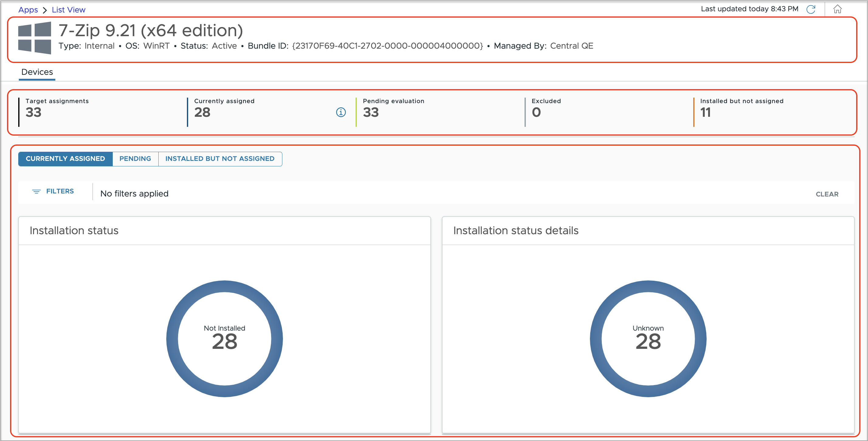Click the Last updated today 8:43 PM text
The height and width of the screenshot is (441, 868).
point(749,9)
